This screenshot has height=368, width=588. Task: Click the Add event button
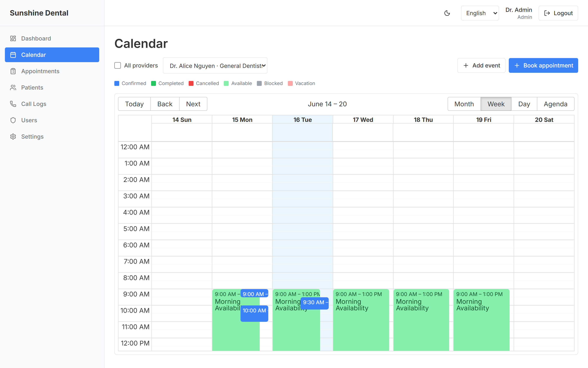481,65
